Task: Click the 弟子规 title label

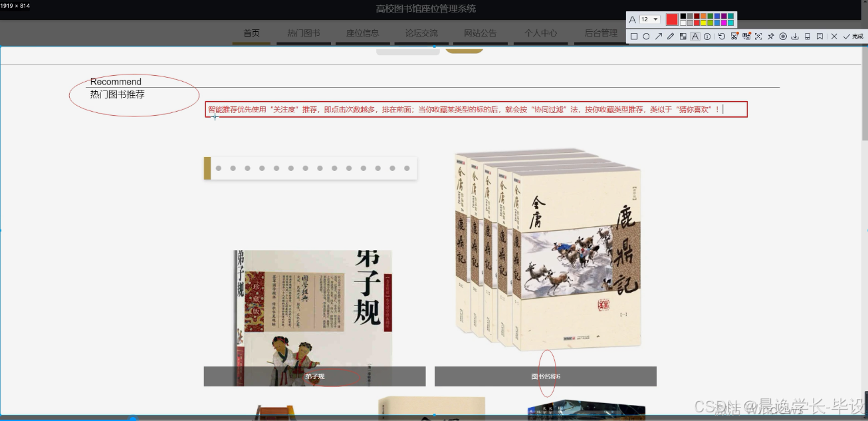Action: (314, 376)
